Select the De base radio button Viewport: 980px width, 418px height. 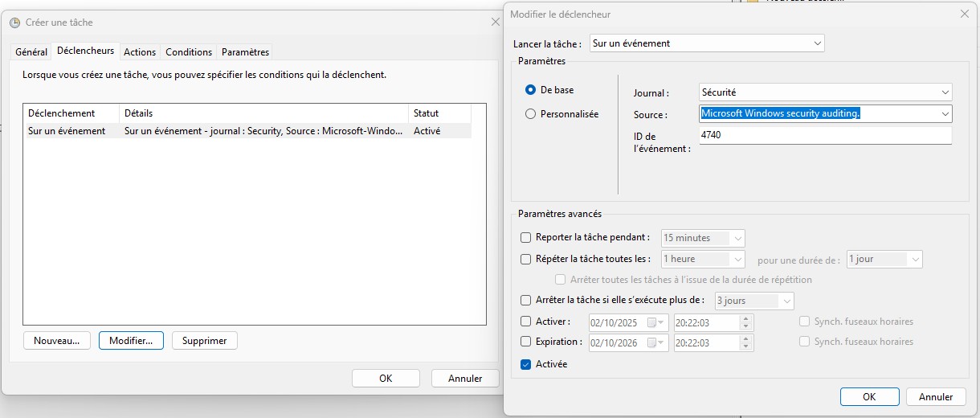530,90
